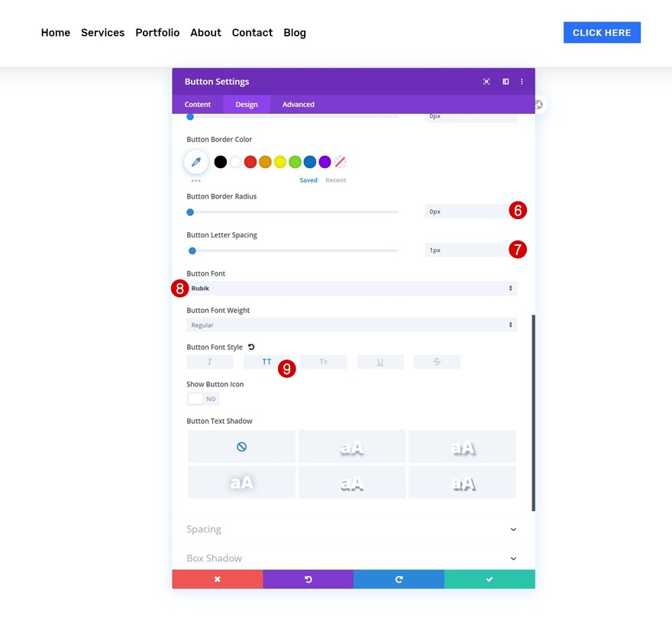Image resolution: width=672 pixels, height=617 pixels.
Task: Pick the red border color swatch
Action: tap(250, 162)
